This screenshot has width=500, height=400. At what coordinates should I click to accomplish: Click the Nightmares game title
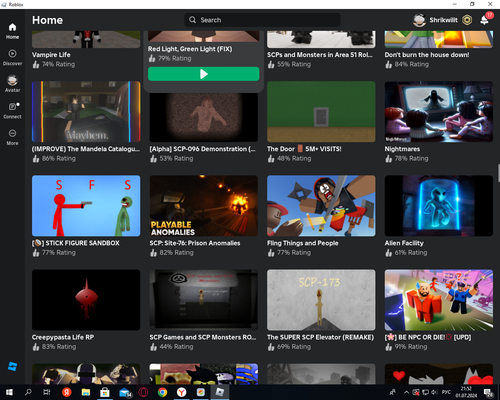tap(402, 149)
